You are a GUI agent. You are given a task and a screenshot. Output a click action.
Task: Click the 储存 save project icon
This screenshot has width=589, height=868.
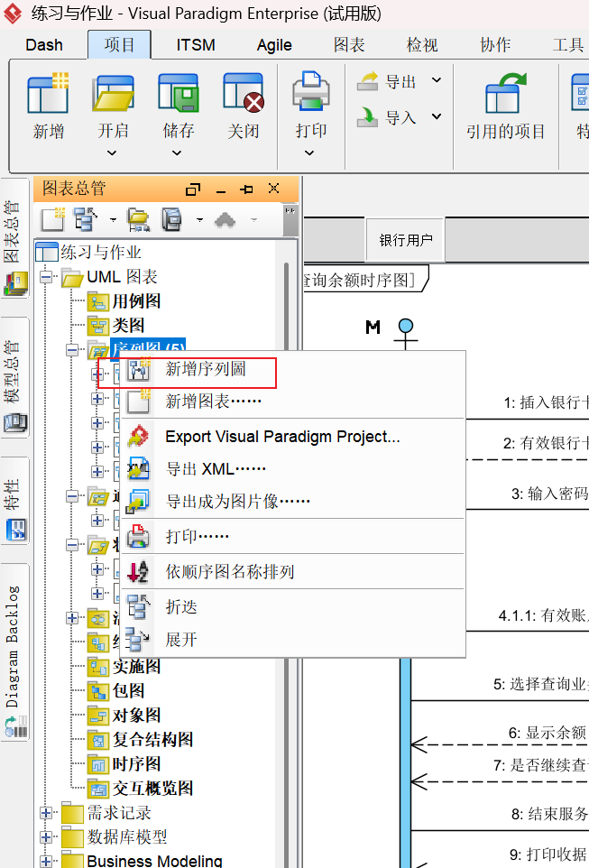click(178, 92)
